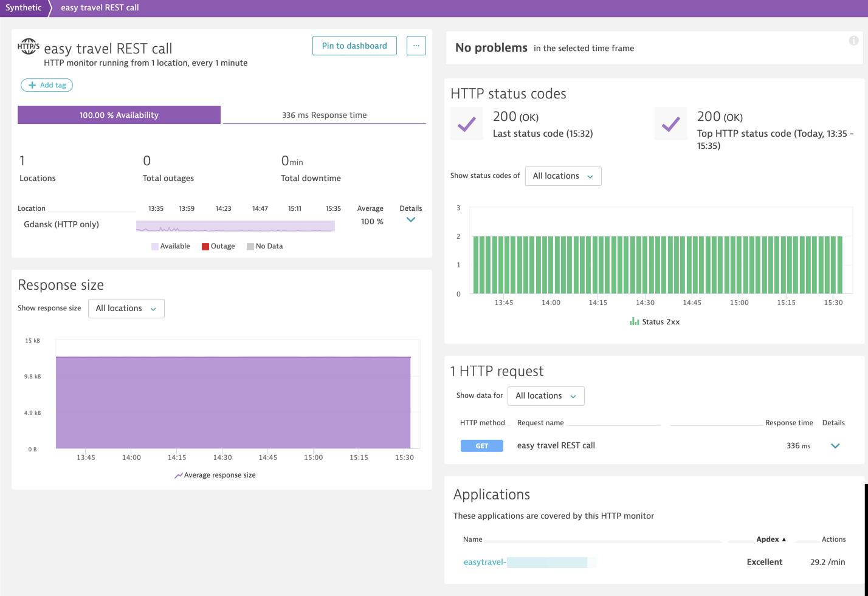The image size is (868, 596).
Task: Click the Status 2xx legend bar icon
Action: [634, 321]
